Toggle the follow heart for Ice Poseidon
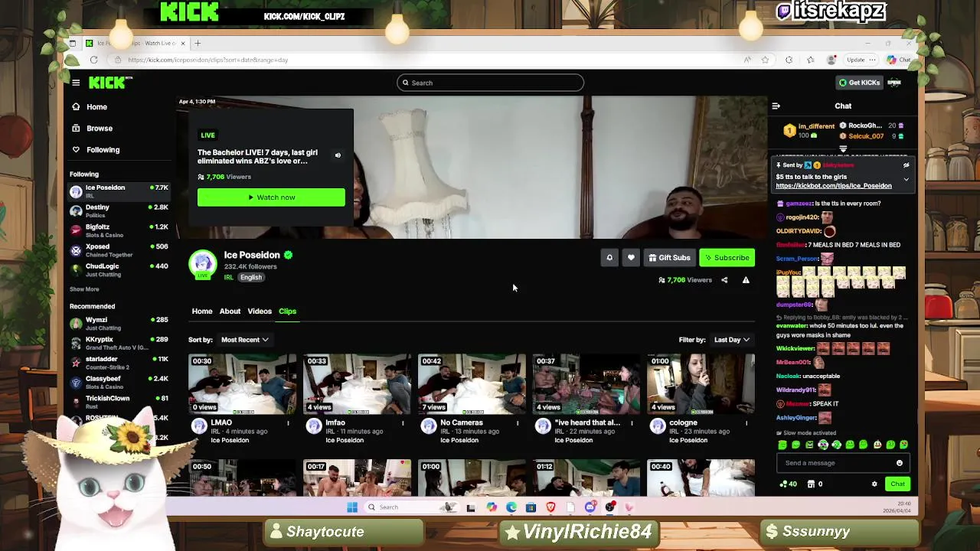 coord(631,258)
